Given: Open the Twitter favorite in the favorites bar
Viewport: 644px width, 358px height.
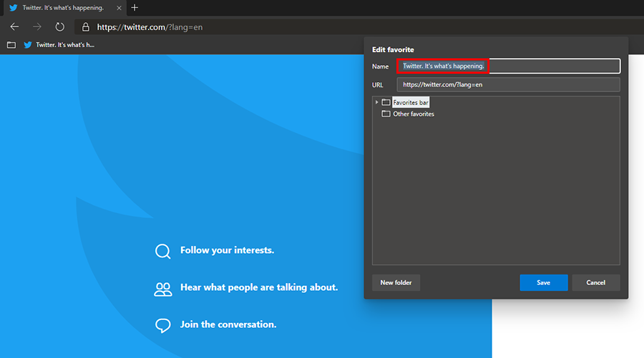Looking at the screenshot, I should point(59,45).
